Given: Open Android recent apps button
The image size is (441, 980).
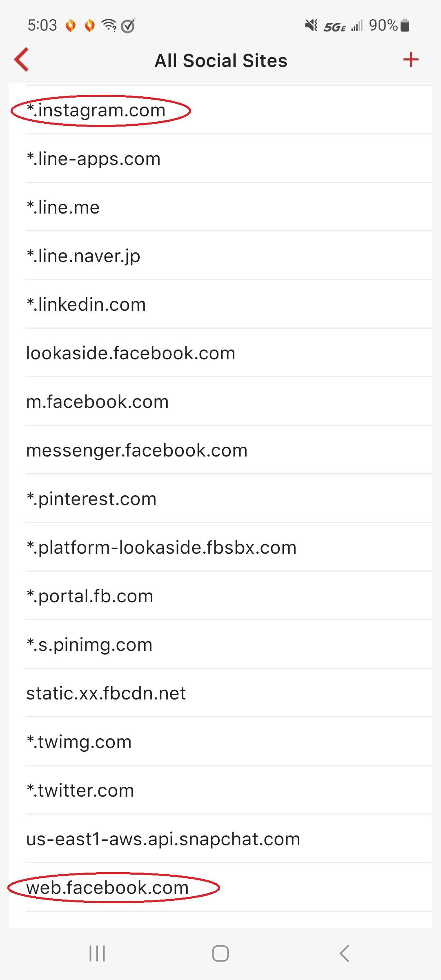Looking at the screenshot, I should 97,953.
